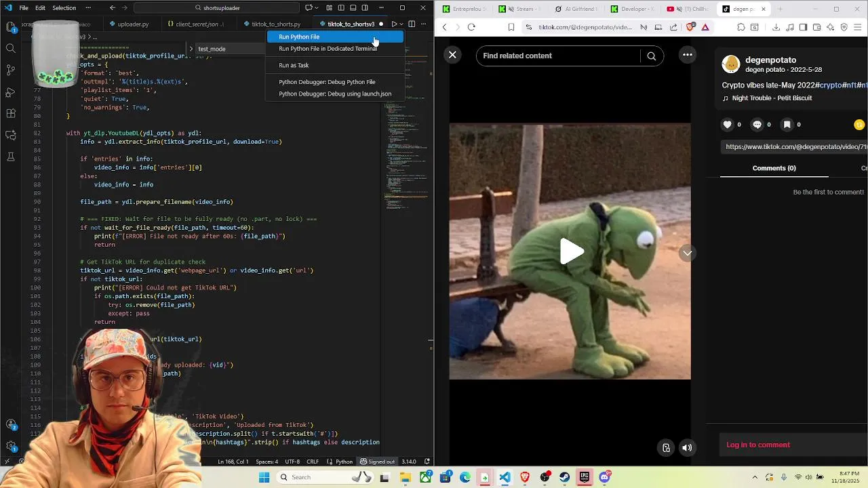This screenshot has width=868, height=488.
Task: Open the degenpotato profile name
Action: (770, 60)
